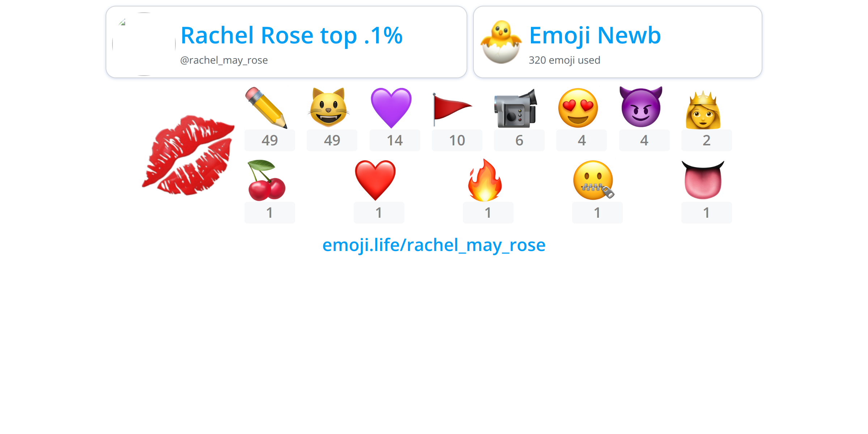Select the fire emoji
Viewport: 868px width, 434px height.
pos(485,180)
